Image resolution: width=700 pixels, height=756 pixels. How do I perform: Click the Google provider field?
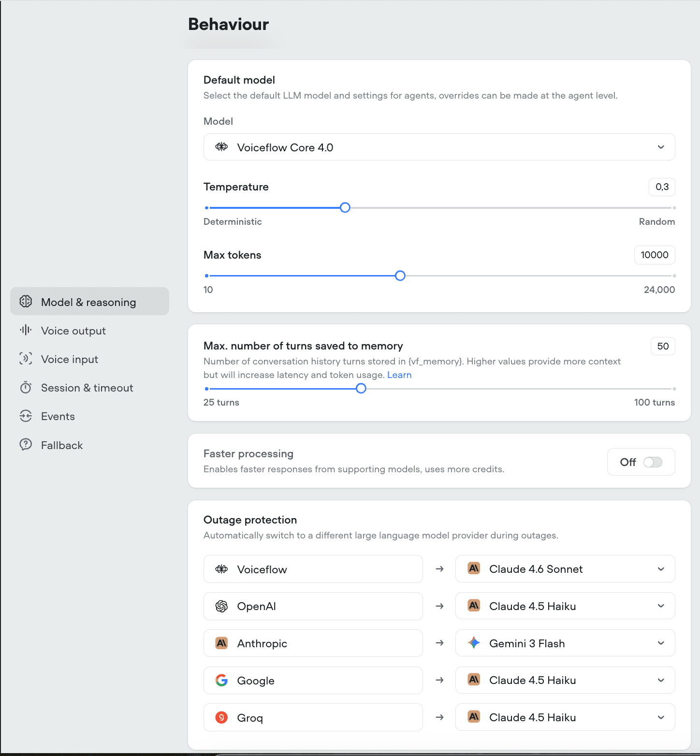tap(313, 681)
